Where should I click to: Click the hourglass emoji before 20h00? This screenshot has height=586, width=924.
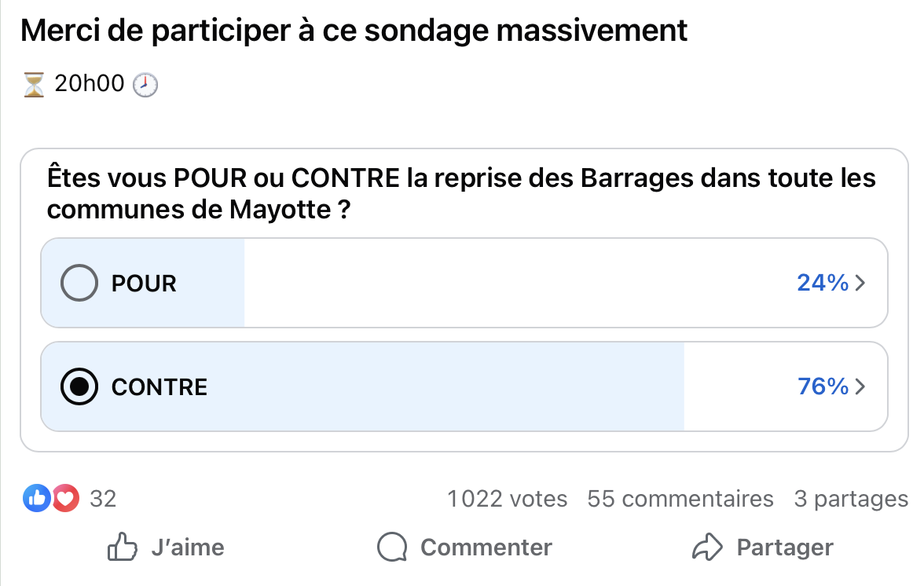tap(34, 84)
